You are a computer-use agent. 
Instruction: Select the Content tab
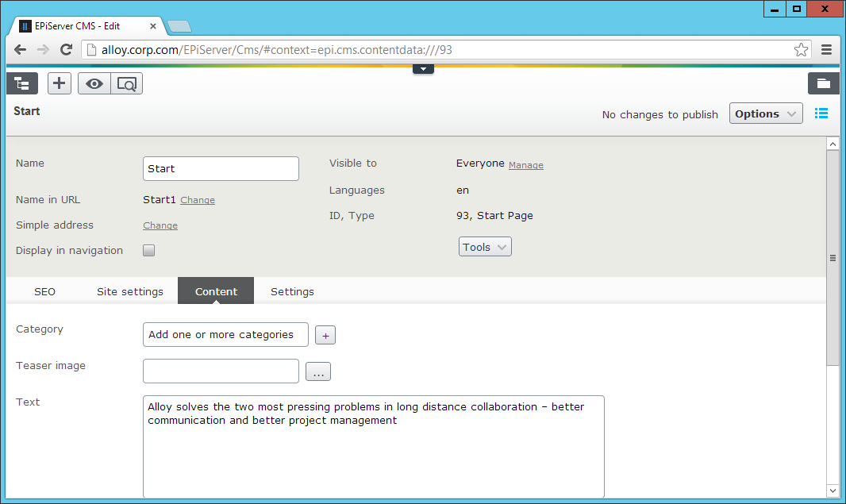216,290
